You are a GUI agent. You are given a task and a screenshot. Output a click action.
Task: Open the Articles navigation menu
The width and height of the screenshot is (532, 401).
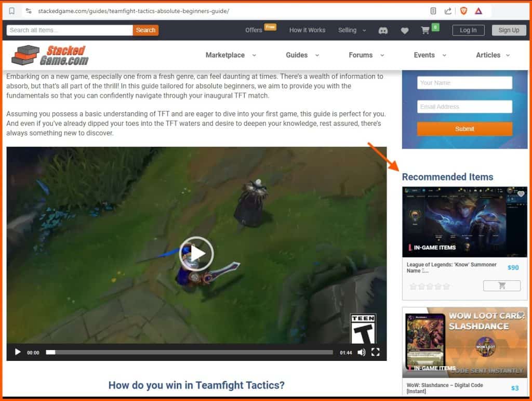tap(493, 55)
